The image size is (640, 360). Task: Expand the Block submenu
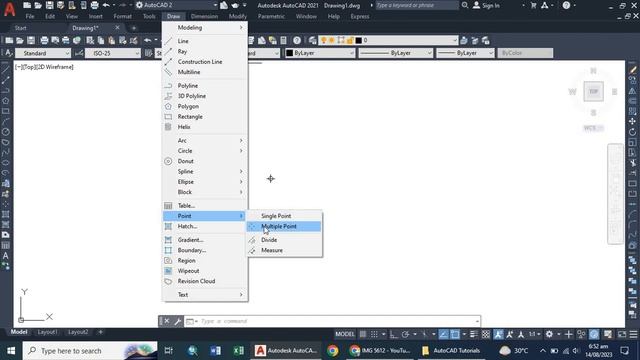click(x=205, y=192)
